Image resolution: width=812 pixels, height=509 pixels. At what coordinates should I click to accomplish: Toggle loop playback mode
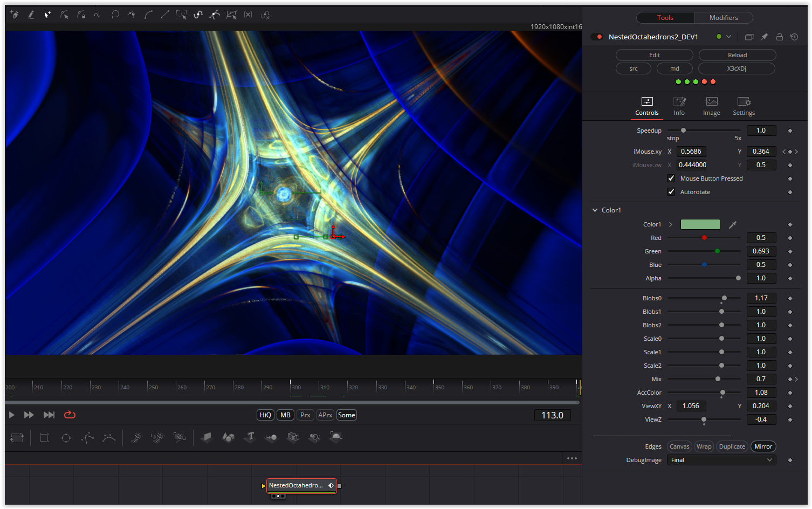(70, 415)
